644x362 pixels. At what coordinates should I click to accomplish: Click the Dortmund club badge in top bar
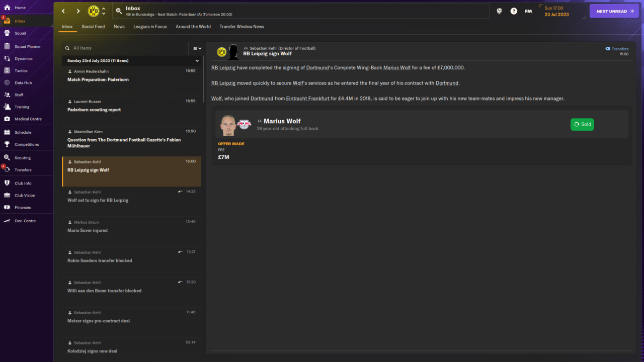tap(94, 11)
